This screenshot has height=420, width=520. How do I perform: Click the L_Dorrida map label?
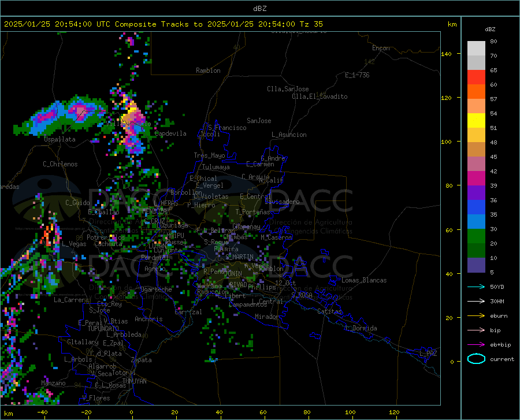pyautogui.click(x=361, y=328)
